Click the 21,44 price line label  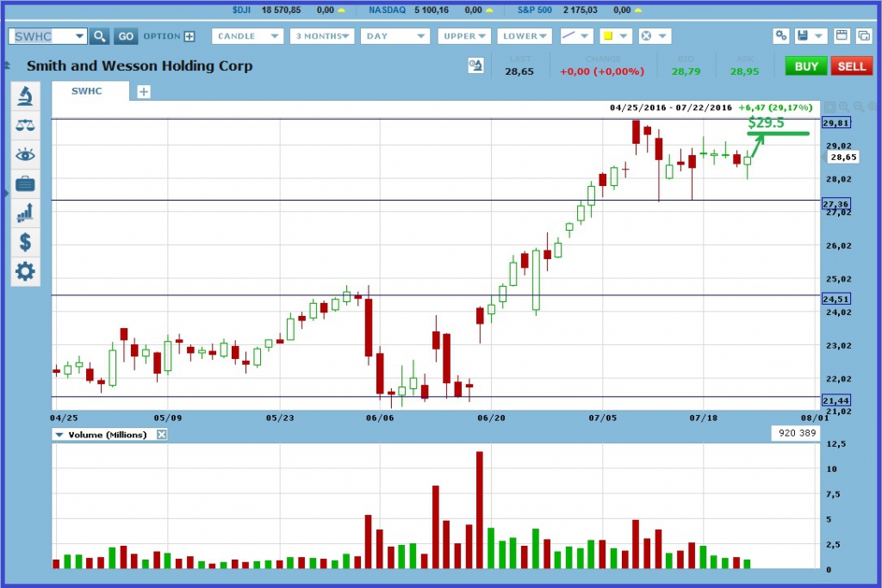tap(835, 401)
